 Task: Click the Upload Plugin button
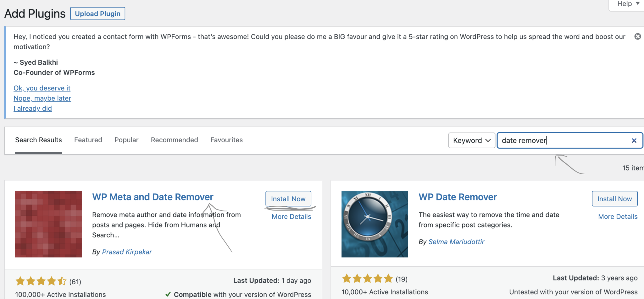click(97, 14)
